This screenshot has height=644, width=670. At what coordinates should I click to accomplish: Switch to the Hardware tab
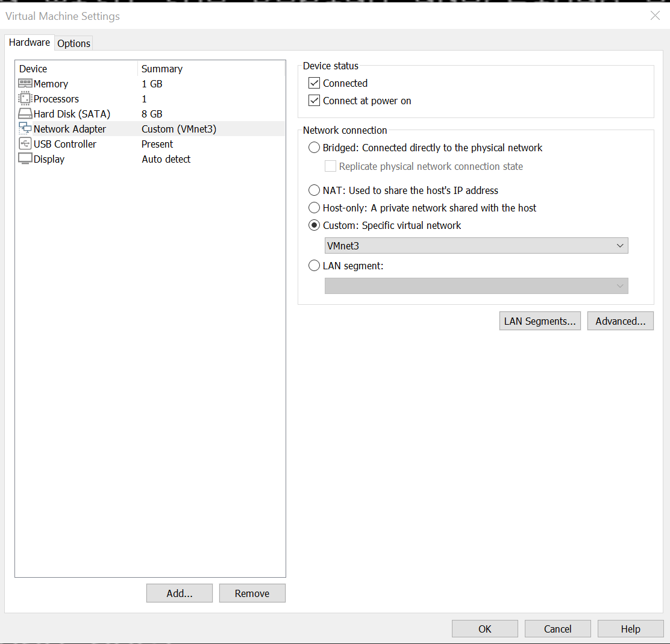tap(29, 42)
